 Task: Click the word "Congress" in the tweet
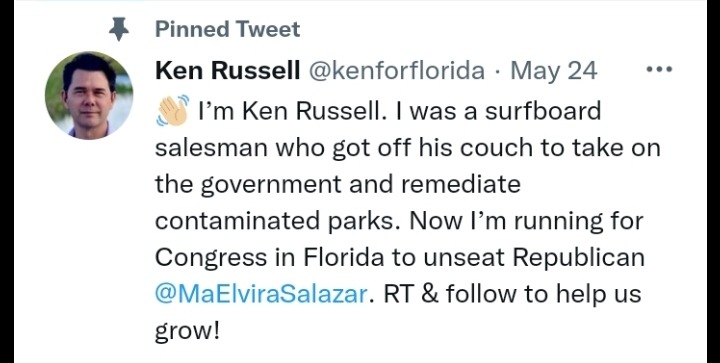211,259
